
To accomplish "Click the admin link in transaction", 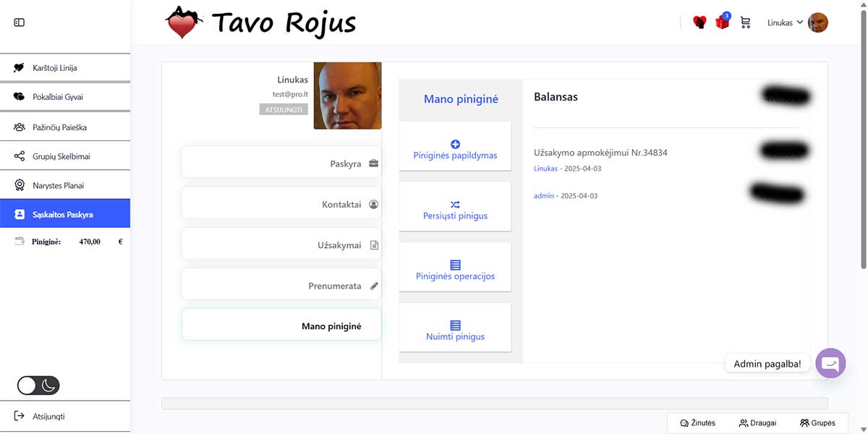I will [x=543, y=196].
